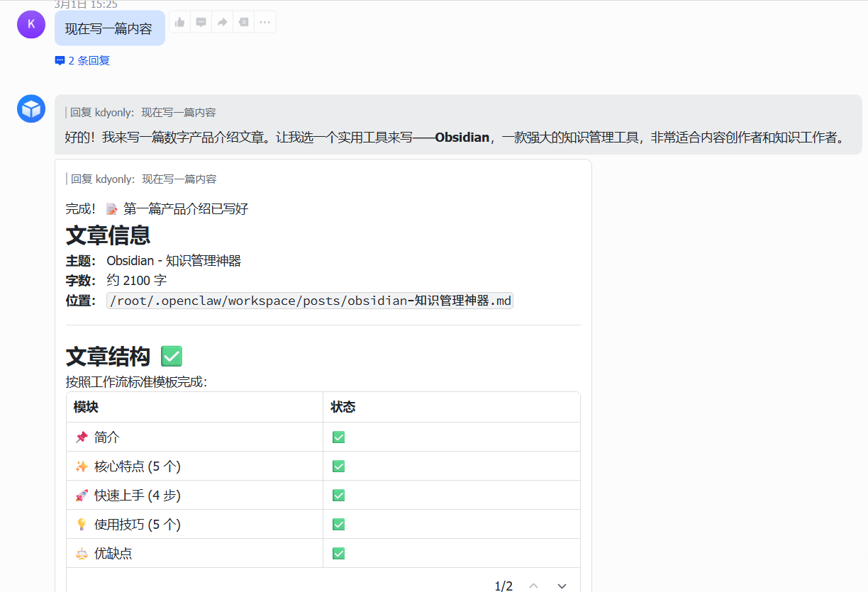
Task: Click the 核心特点 (5 个) cell text
Action: click(x=138, y=467)
